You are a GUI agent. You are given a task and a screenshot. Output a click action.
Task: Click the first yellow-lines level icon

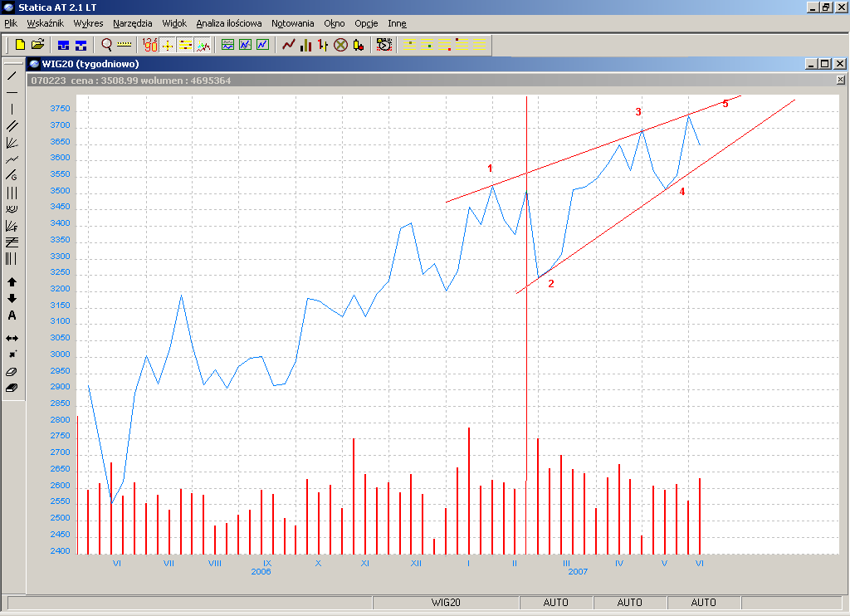(x=410, y=45)
